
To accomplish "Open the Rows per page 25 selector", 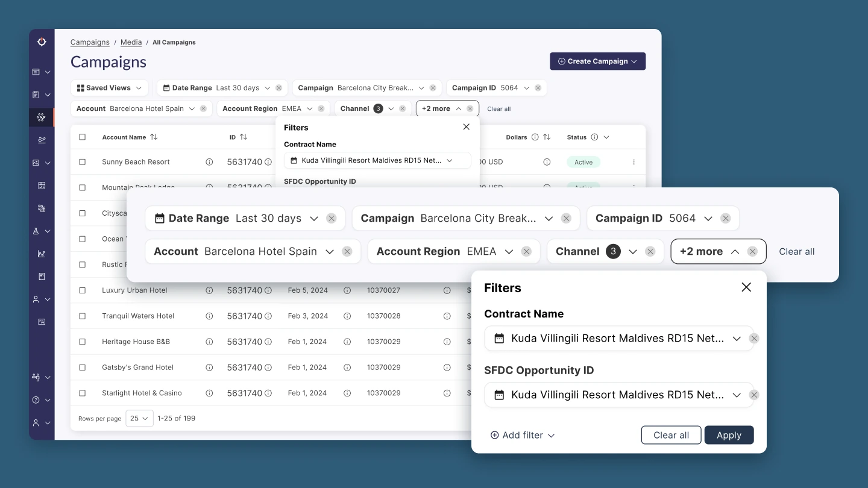I will [139, 418].
